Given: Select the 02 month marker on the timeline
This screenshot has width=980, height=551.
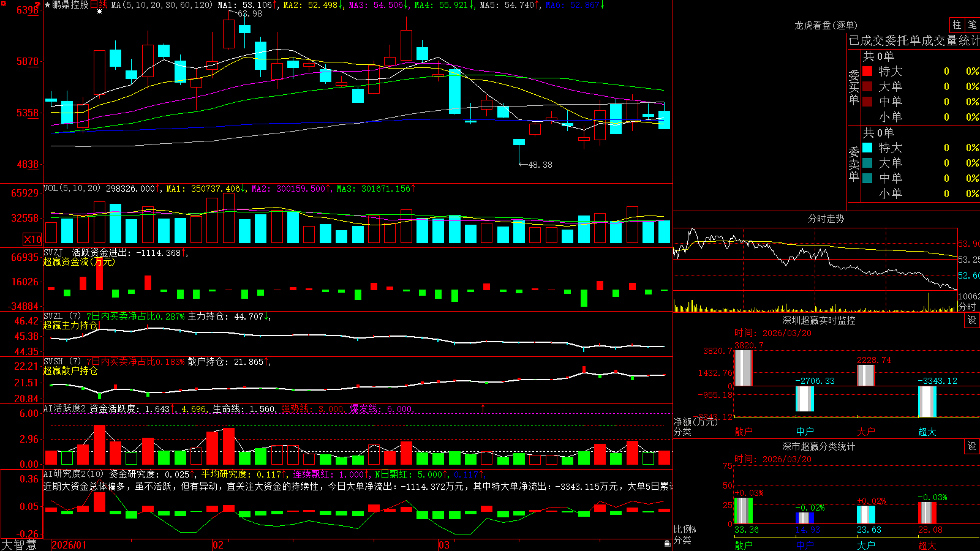Looking at the screenshot, I should [218, 545].
